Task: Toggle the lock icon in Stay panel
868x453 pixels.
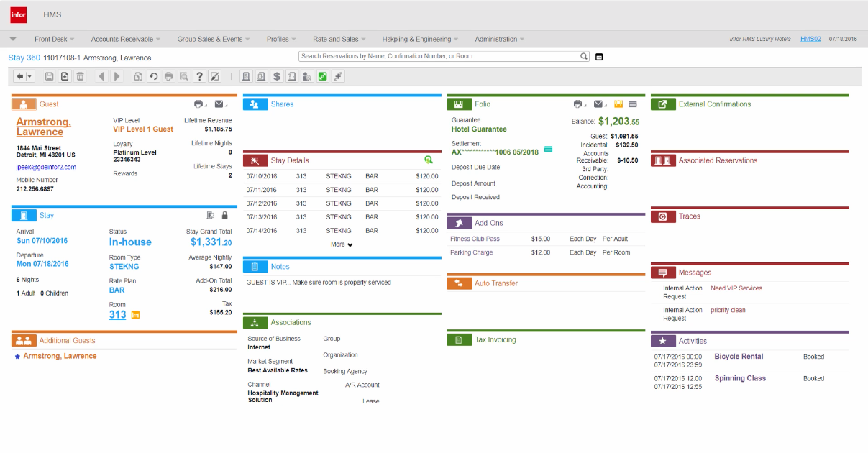Action: pyautogui.click(x=224, y=215)
